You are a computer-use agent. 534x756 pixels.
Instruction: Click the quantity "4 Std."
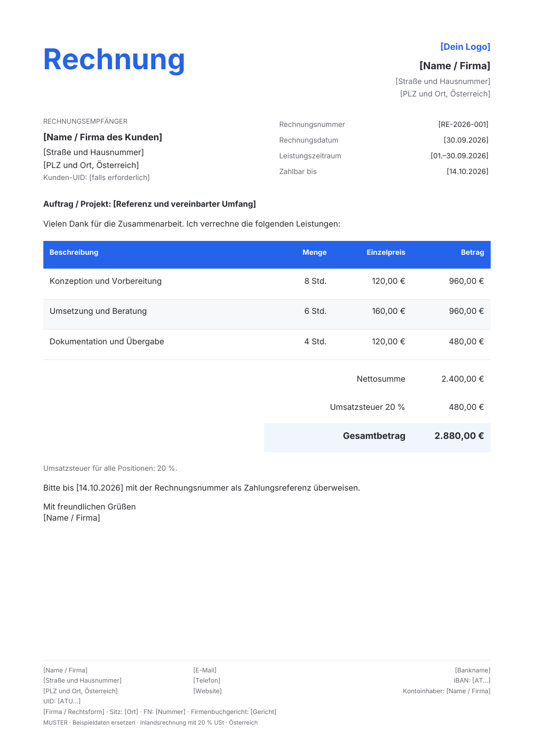pos(315,342)
